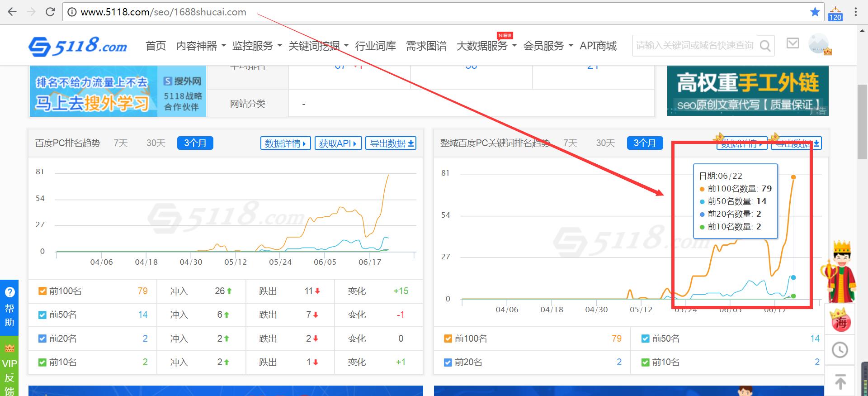Expand the 监控服务 dropdown menu

(x=257, y=46)
